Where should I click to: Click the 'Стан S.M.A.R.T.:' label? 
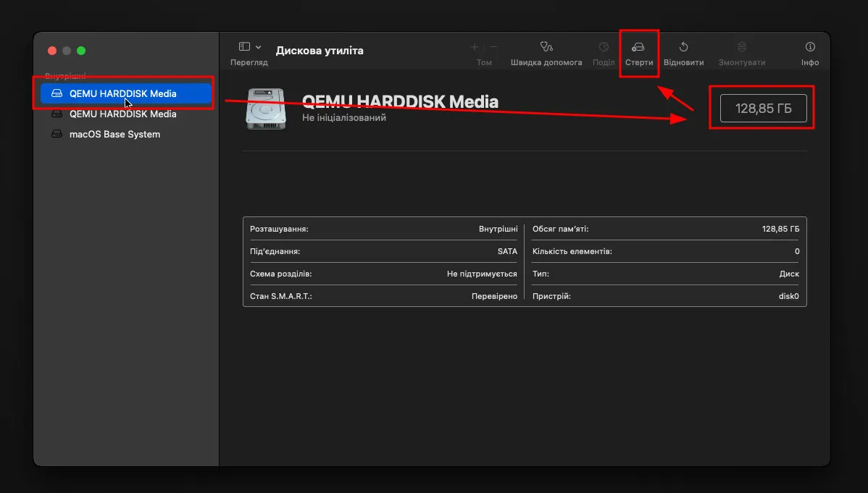[280, 297]
